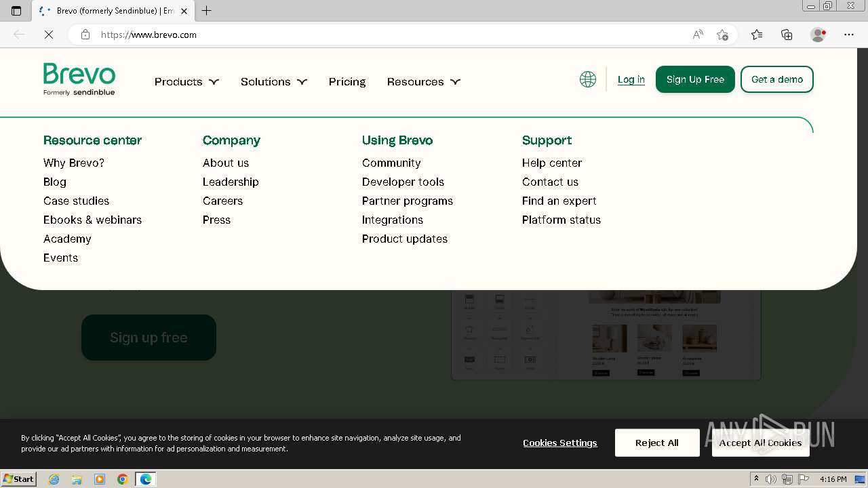Screen dimensions: 868x488
Task: Add this page to favorites
Action: (x=722, y=35)
